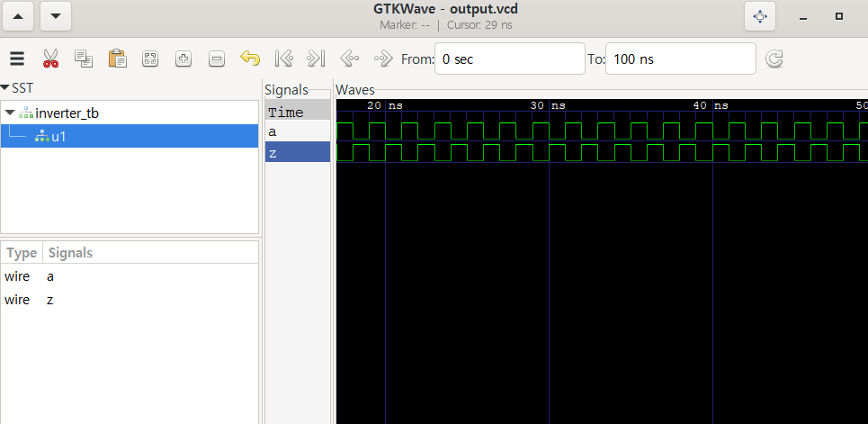Select highlighted signal z in Signals pane
The image size is (868, 424).
coord(298,154)
